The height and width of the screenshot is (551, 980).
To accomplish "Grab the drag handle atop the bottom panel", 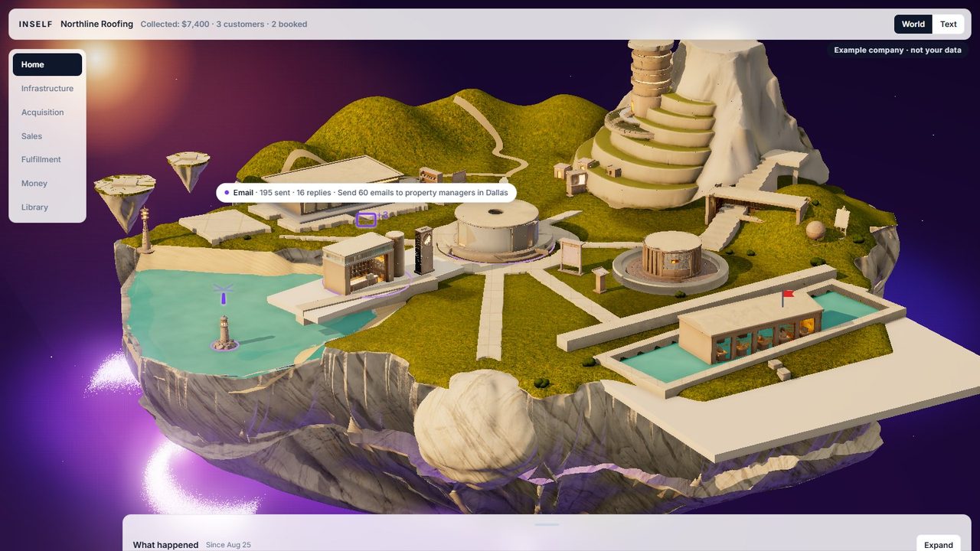I will pos(547,524).
